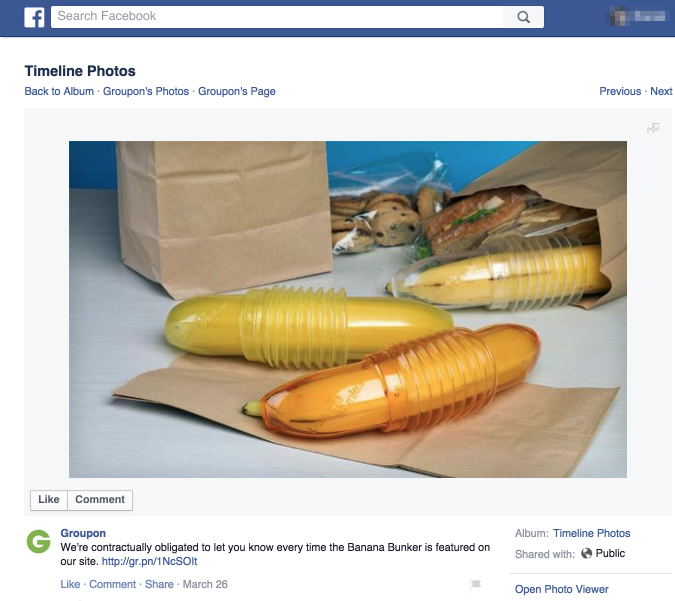Open the Timeline Photos album link

coord(591,533)
